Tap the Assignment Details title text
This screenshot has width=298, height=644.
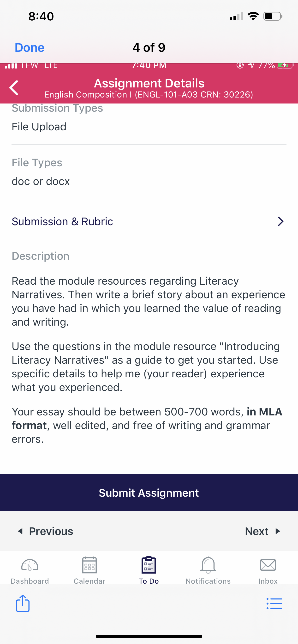point(149,83)
